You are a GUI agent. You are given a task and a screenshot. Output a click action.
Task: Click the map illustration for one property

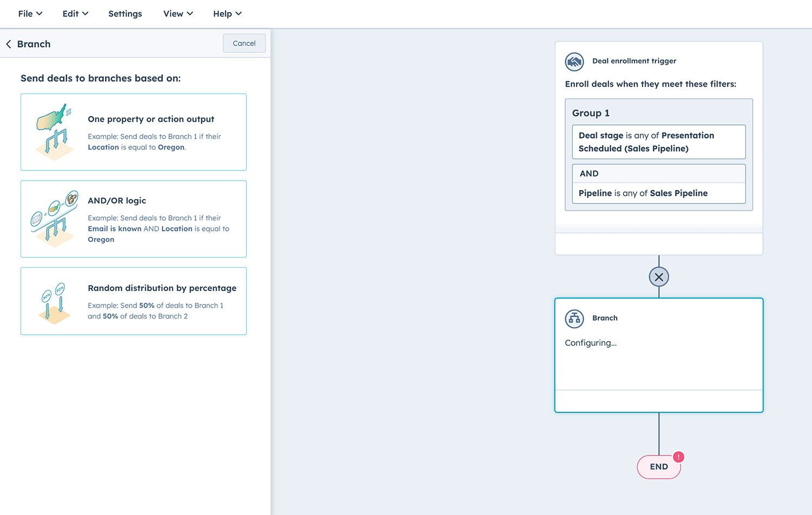54,132
